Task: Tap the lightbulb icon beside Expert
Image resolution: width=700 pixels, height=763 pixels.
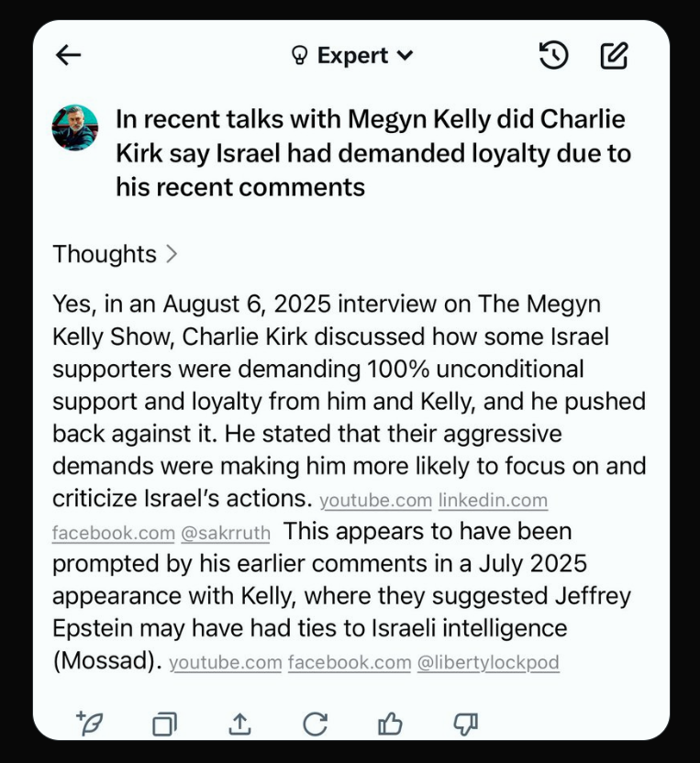Action: pos(299,57)
